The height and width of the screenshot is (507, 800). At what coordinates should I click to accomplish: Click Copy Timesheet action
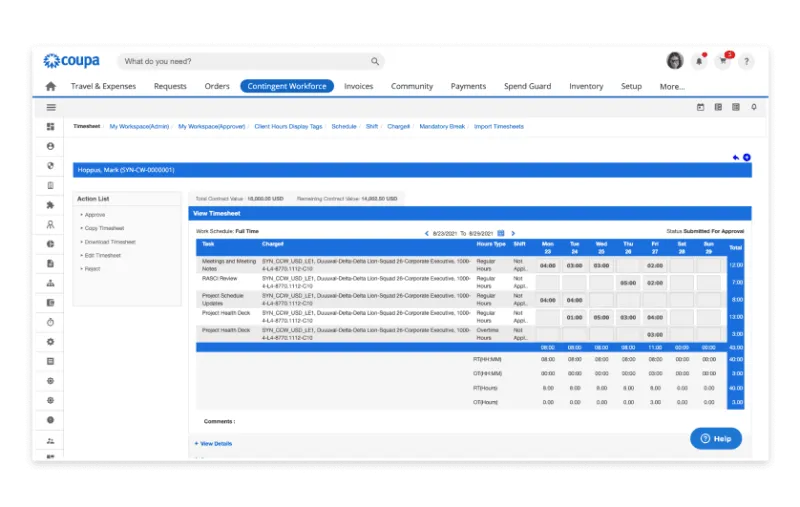tap(104, 228)
